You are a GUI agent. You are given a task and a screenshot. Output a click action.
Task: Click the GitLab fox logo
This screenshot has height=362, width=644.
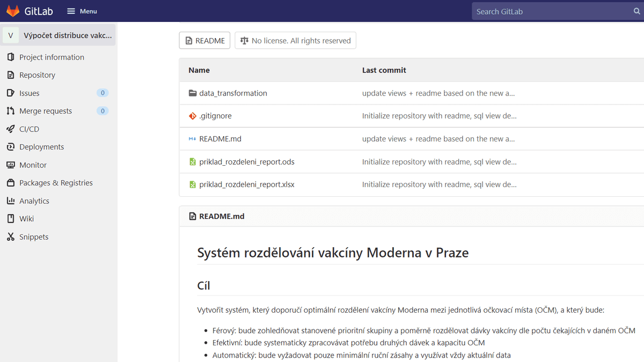tap(12, 10)
